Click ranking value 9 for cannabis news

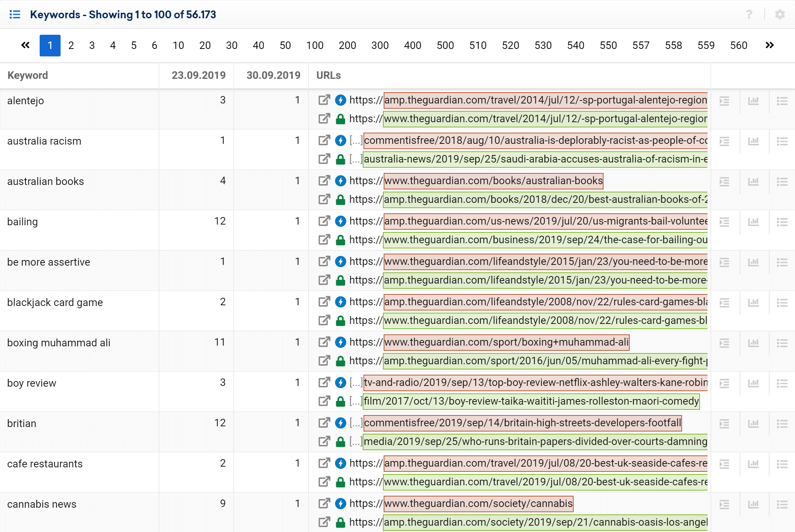[223, 504]
